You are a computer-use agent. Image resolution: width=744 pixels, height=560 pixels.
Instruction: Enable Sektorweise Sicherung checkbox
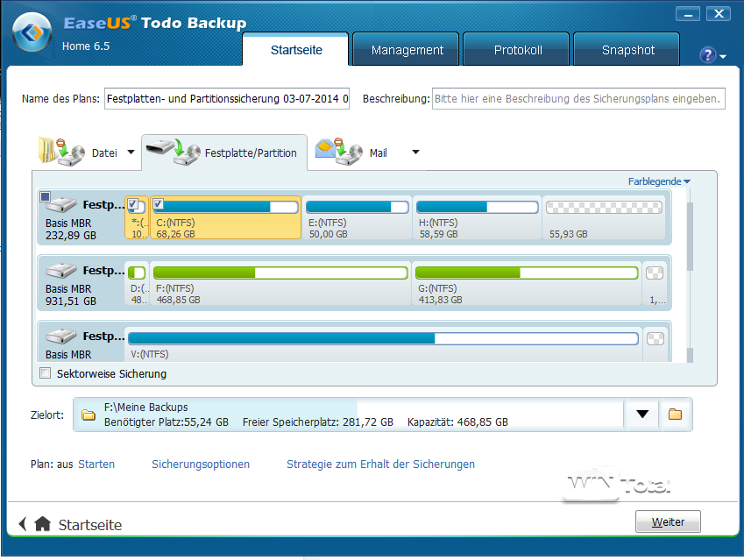[x=46, y=374]
